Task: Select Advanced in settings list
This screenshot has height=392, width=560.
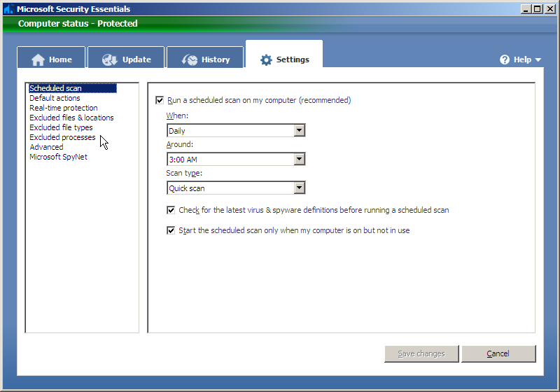Action: [x=46, y=147]
